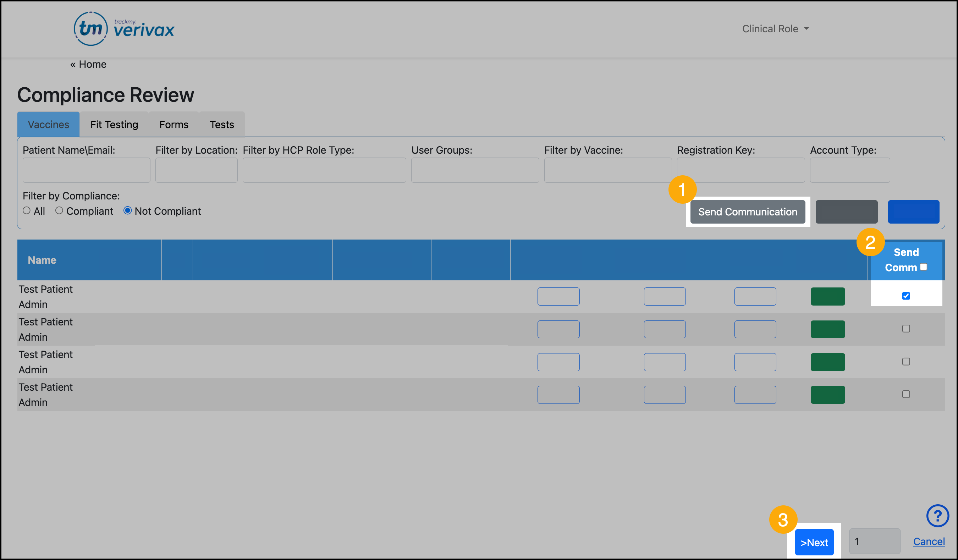The width and height of the screenshot is (958, 560).
Task: Click the Cancel link
Action: tap(929, 542)
